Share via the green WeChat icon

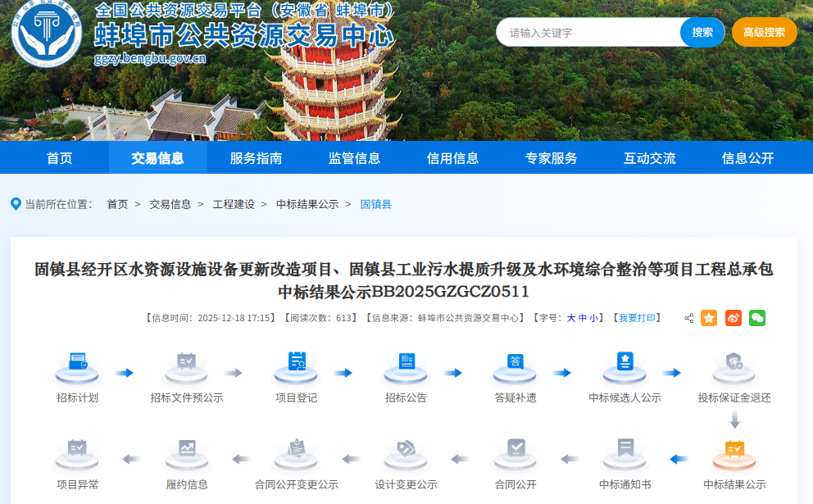pyautogui.click(x=756, y=318)
